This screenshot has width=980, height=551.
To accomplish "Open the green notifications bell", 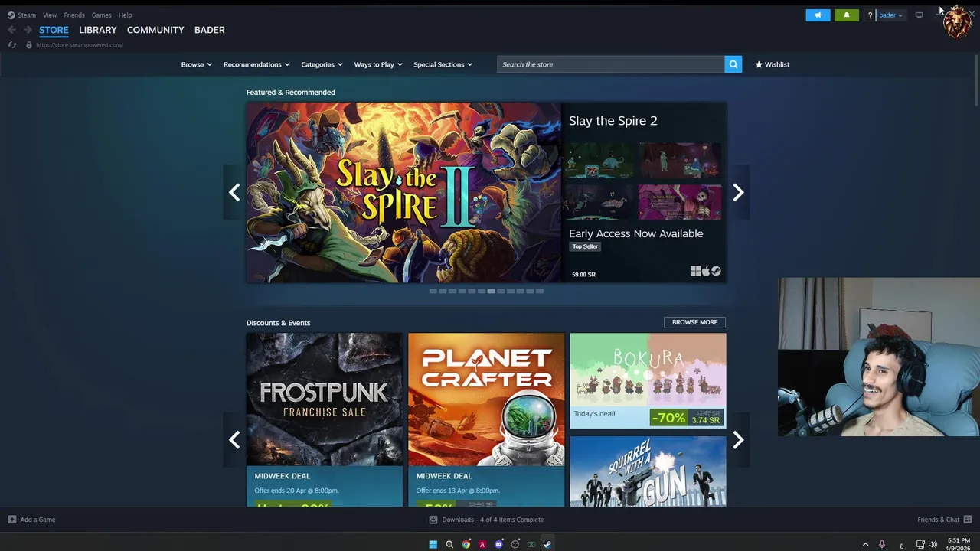I will pyautogui.click(x=846, y=15).
